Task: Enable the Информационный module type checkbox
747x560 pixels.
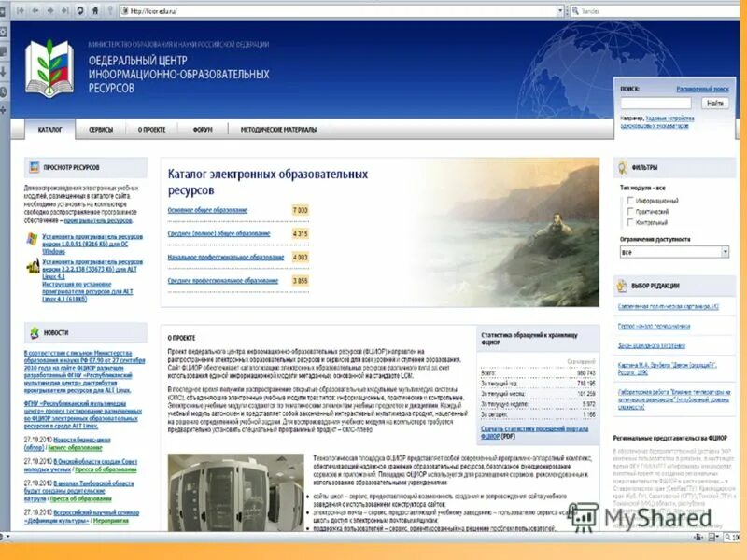Action: pos(629,200)
